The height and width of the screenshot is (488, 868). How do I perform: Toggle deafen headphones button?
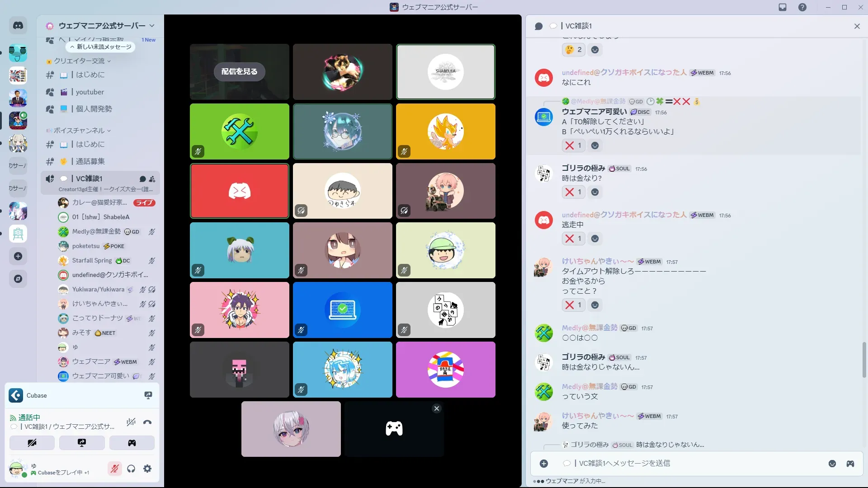pyautogui.click(x=131, y=469)
